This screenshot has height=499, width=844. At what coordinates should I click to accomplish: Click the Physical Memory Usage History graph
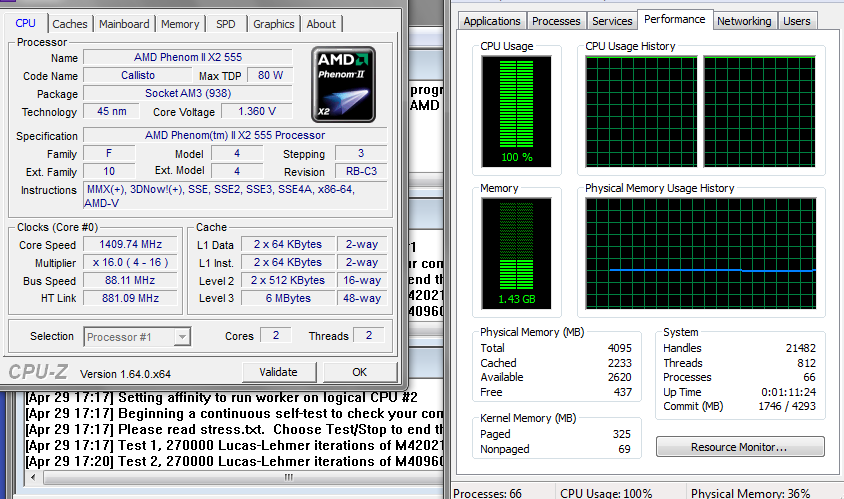(701, 253)
